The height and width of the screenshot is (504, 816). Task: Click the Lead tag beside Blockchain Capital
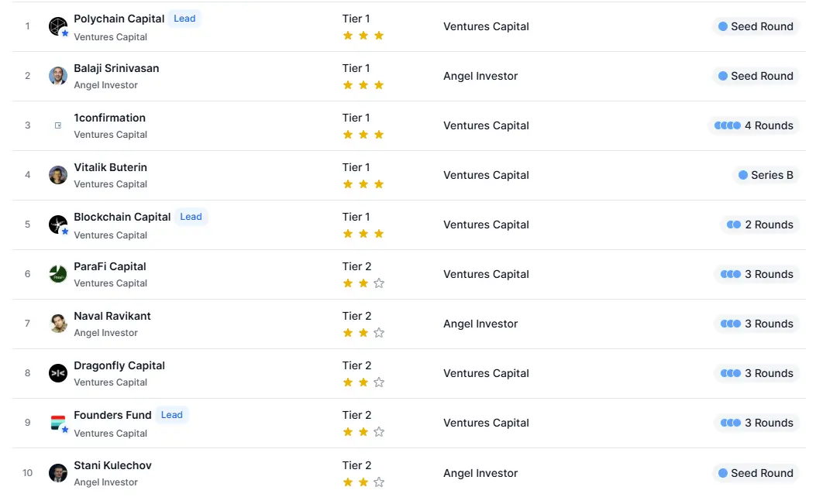click(191, 217)
